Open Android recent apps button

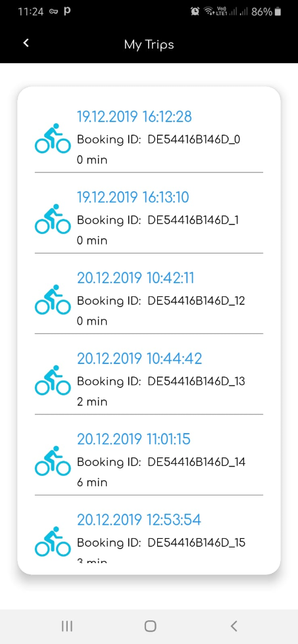tap(66, 626)
